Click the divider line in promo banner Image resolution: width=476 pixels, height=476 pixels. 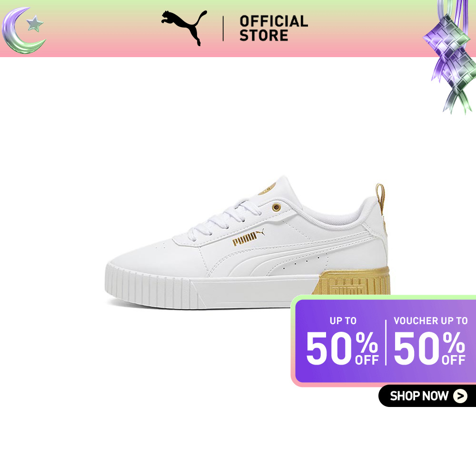click(x=386, y=342)
